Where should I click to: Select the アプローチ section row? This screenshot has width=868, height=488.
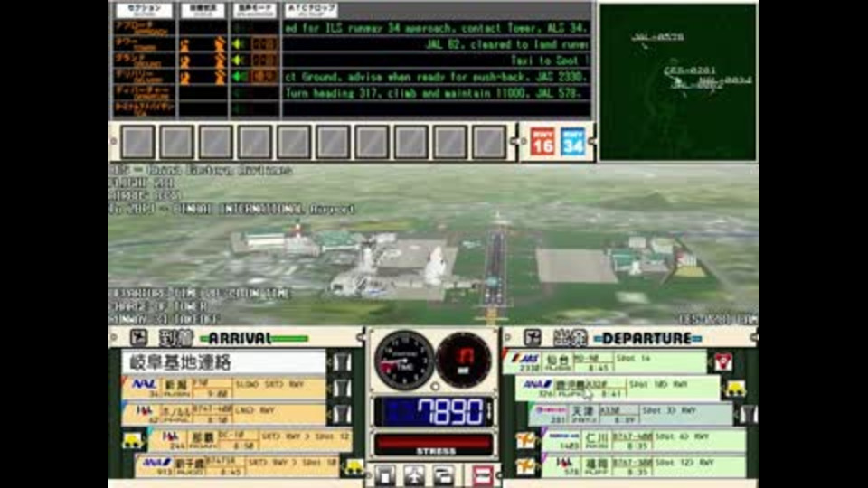145,28
